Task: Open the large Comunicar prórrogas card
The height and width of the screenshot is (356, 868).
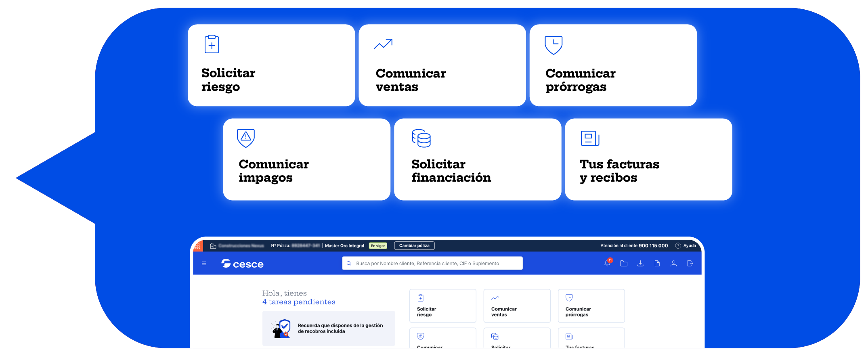Action: click(613, 65)
